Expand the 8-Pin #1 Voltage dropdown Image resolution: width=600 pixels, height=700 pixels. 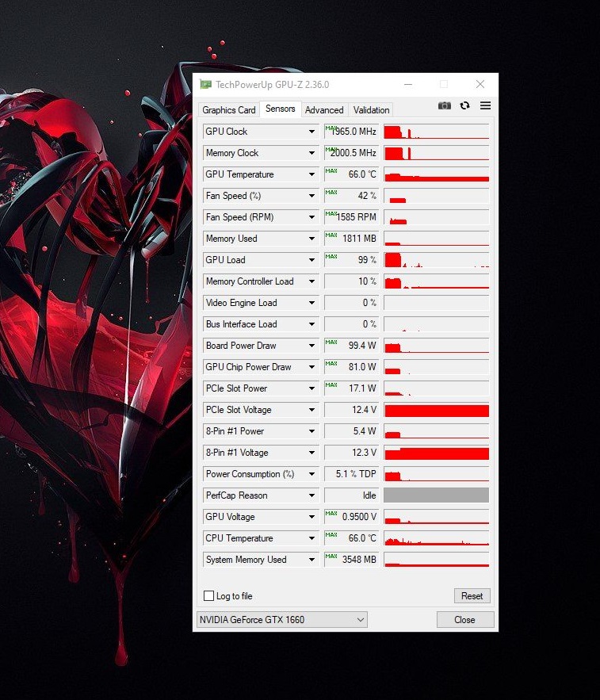coord(311,453)
